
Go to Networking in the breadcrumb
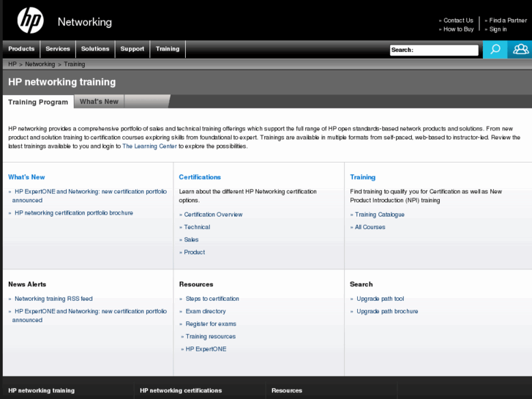tap(40, 64)
